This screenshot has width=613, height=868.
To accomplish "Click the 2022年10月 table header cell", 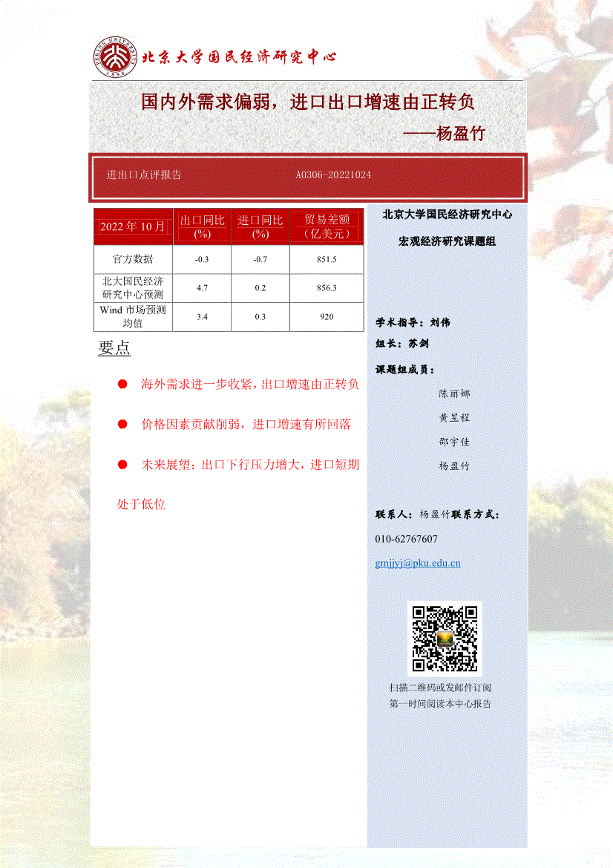I will click(133, 226).
